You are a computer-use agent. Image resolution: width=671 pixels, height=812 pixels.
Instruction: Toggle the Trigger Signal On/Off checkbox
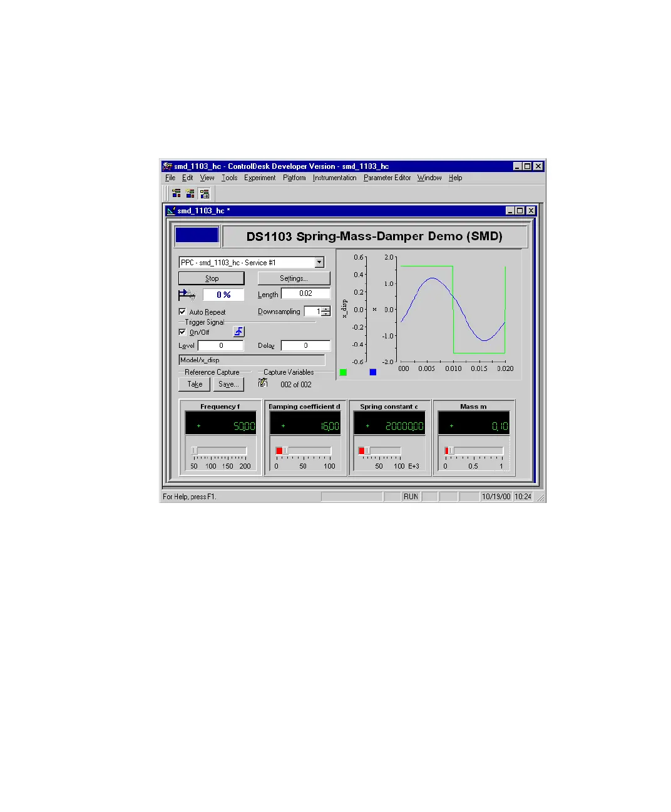182,332
